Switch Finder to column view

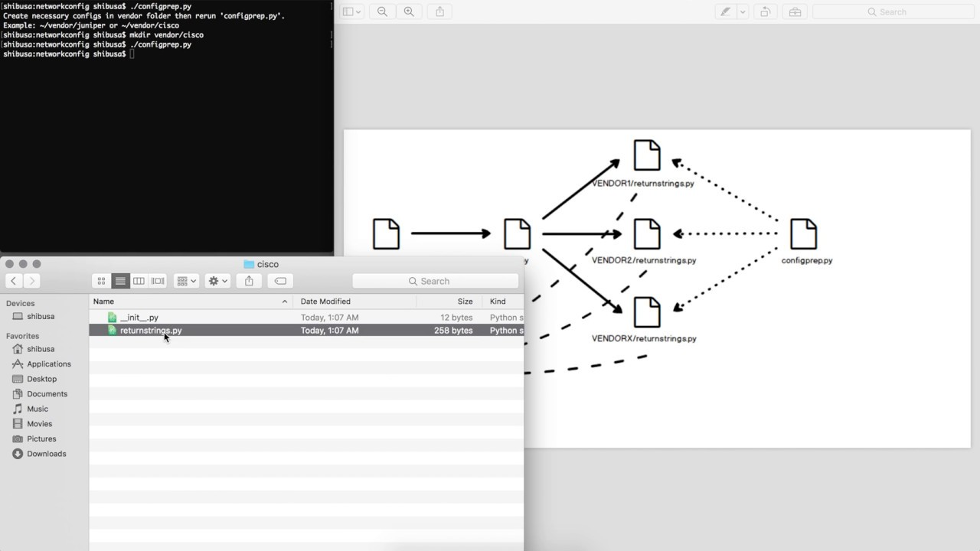pyautogui.click(x=139, y=281)
